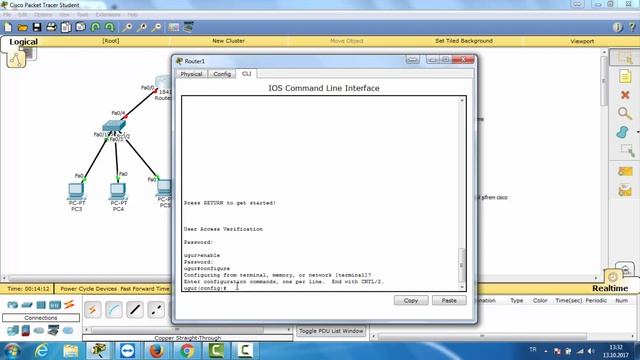Screen dimensions: 640x360
Task: Click the Zoom In magnifier icon
Action: (127, 27)
